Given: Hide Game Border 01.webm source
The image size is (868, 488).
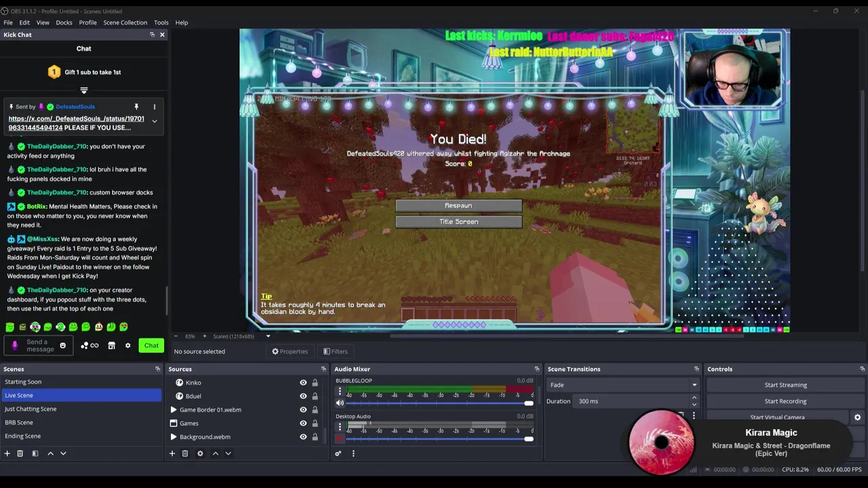Looking at the screenshot, I should pyautogui.click(x=303, y=409).
